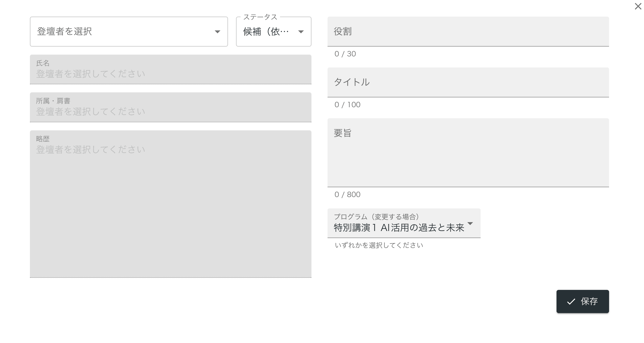Click the disabled 所属・肩書 affiliation field
This screenshot has width=644, height=343.
point(170,107)
